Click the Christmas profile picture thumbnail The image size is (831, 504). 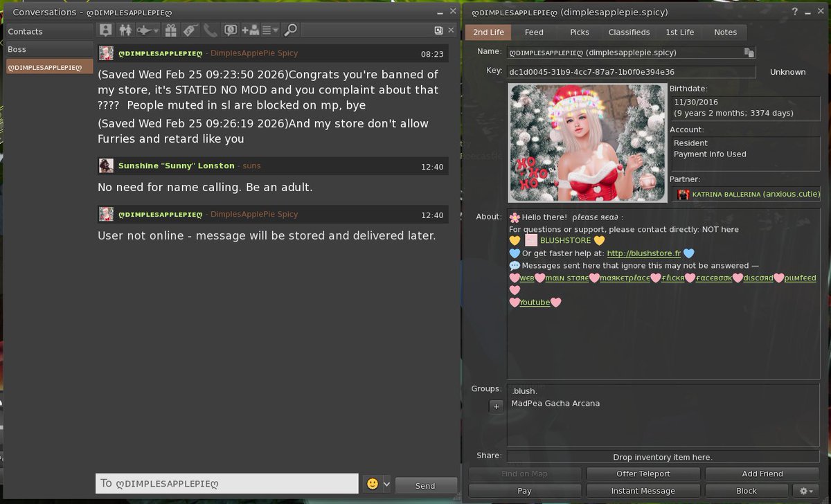point(587,143)
